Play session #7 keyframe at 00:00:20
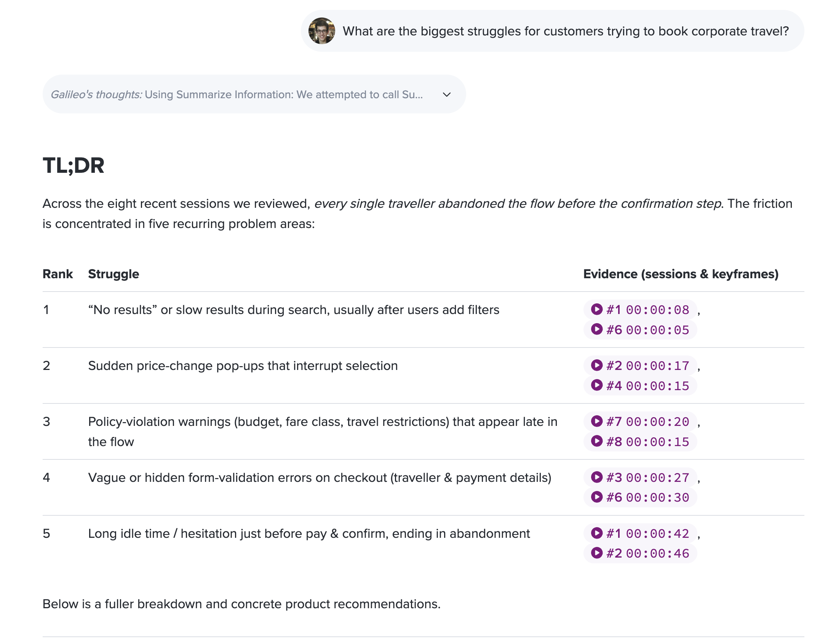 tap(640, 421)
